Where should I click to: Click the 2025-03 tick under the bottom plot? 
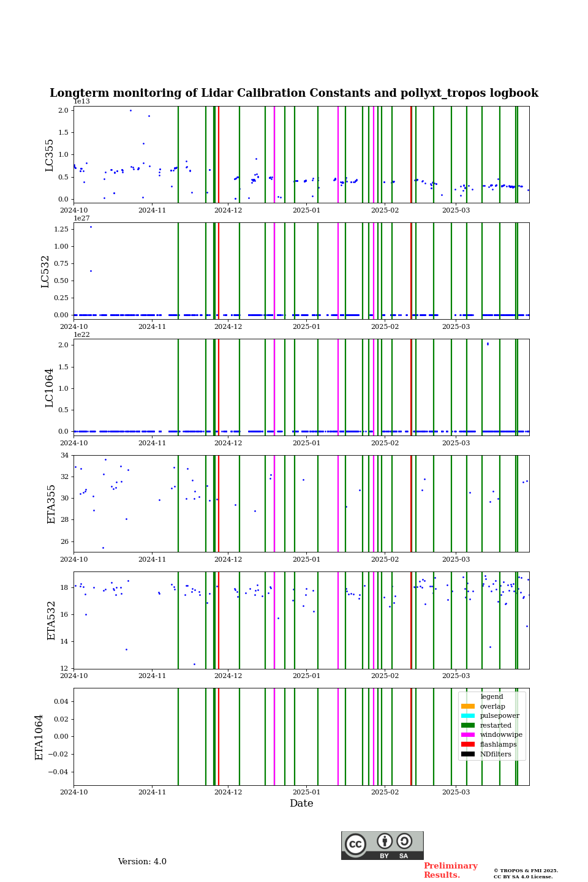click(456, 792)
